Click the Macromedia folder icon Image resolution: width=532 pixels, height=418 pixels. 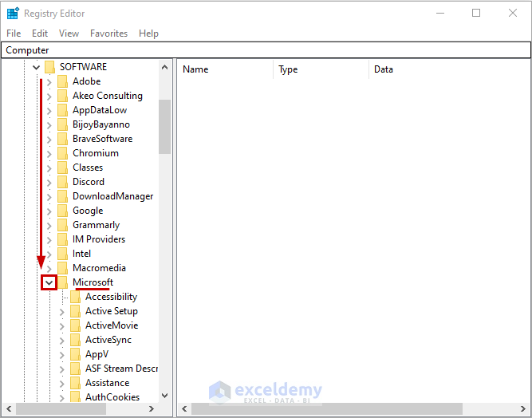62,268
